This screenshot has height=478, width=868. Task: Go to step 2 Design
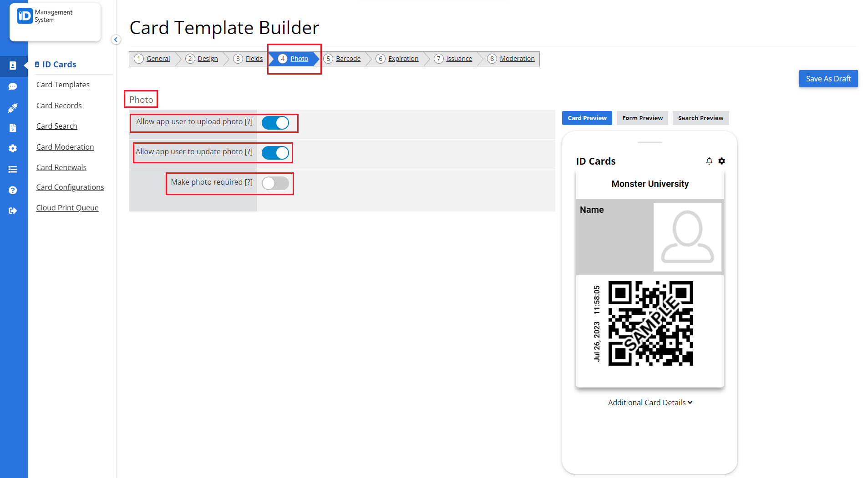(202, 59)
